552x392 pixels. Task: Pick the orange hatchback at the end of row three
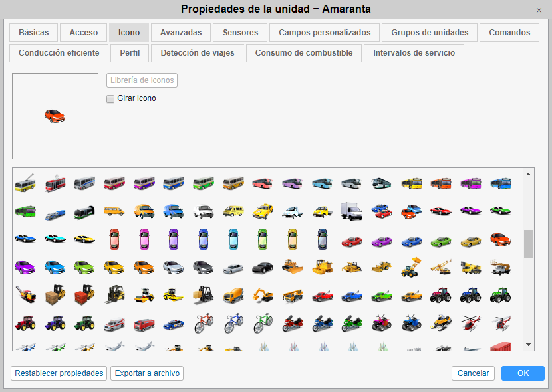point(500,239)
